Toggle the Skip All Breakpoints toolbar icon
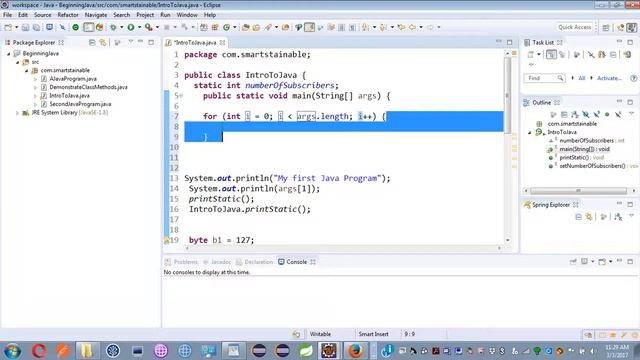 pyautogui.click(x=62, y=27)
